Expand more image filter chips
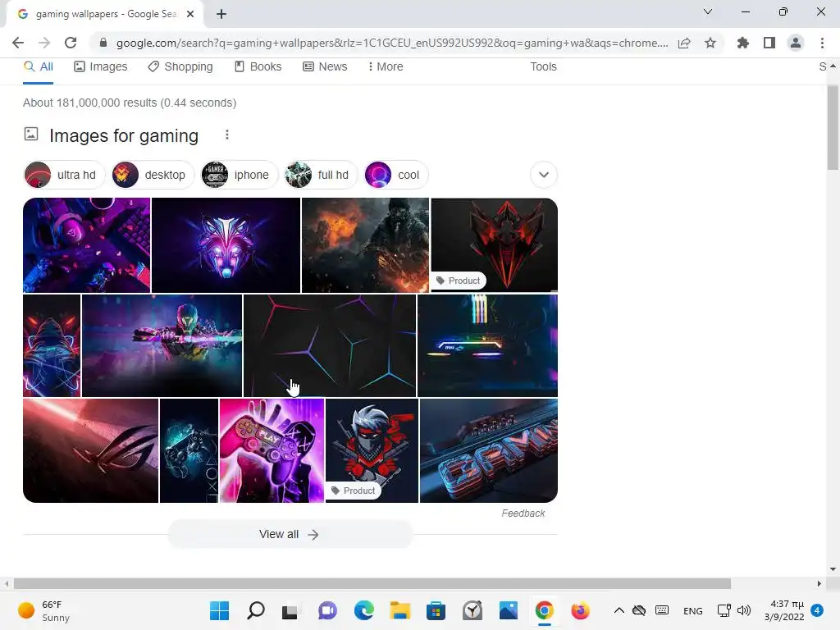The height and width of the screenshot is (630, 840). [544, 175]
